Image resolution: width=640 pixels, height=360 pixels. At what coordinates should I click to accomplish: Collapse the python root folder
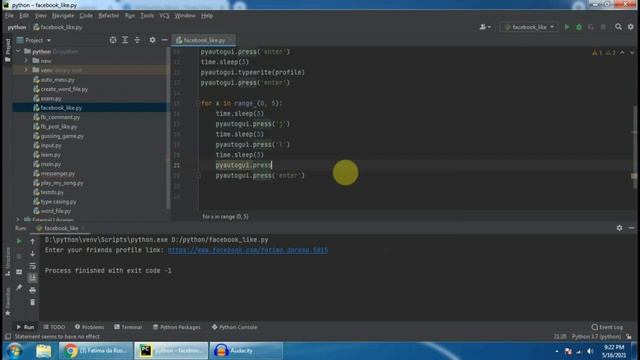[x=18, y=51]
